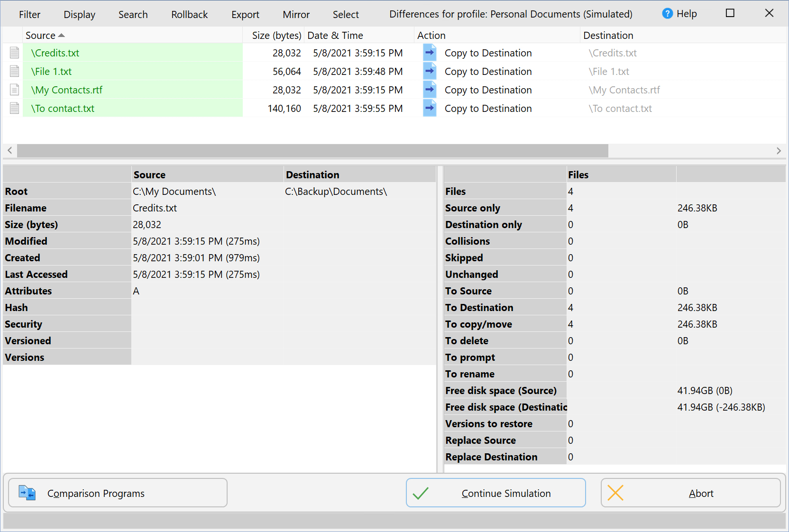Click the destination \My Contacts.rtf entry

pos(624,90)
